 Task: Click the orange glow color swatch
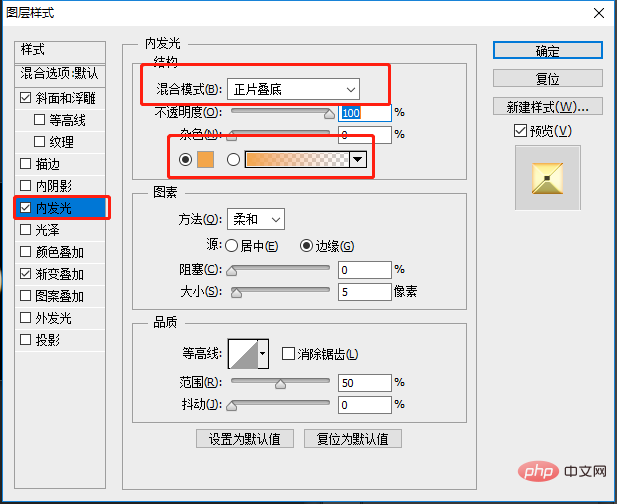pyautogui.click(x=205, y=159)
